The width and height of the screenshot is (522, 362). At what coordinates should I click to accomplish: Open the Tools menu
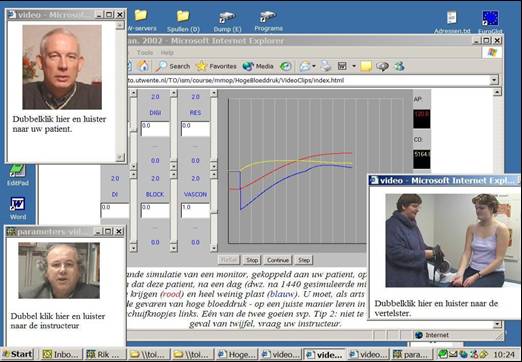point(145,53)
